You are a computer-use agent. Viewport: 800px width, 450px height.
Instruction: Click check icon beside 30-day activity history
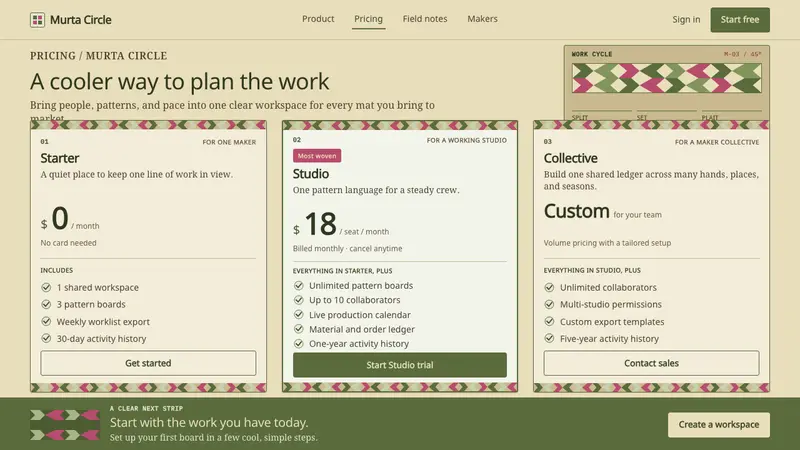point(46,338)
